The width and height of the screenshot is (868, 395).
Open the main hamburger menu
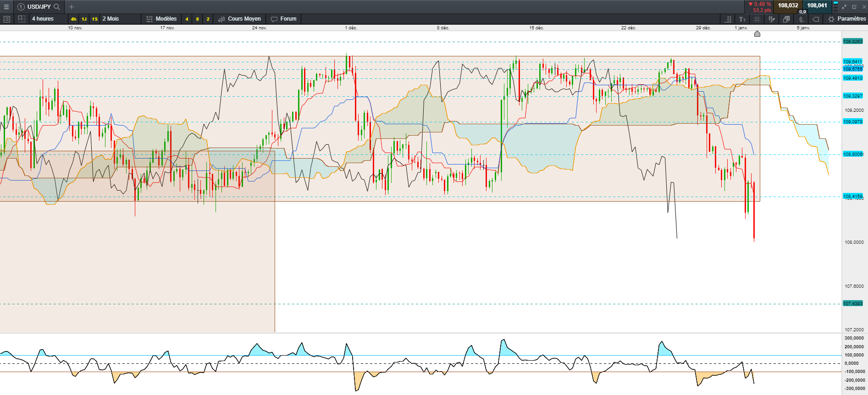pos(6,7)
